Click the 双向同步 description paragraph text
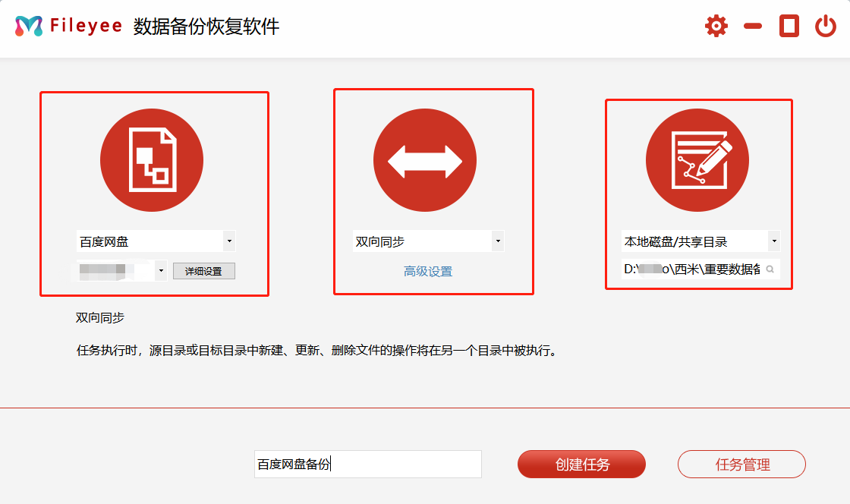Screen dimensions: 850x504 point(317,351)
